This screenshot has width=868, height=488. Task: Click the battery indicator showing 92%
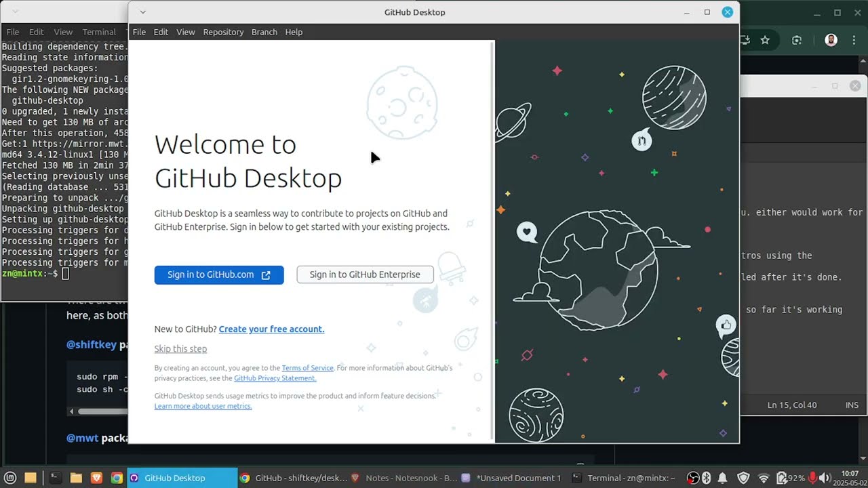[x=791, y=478]
